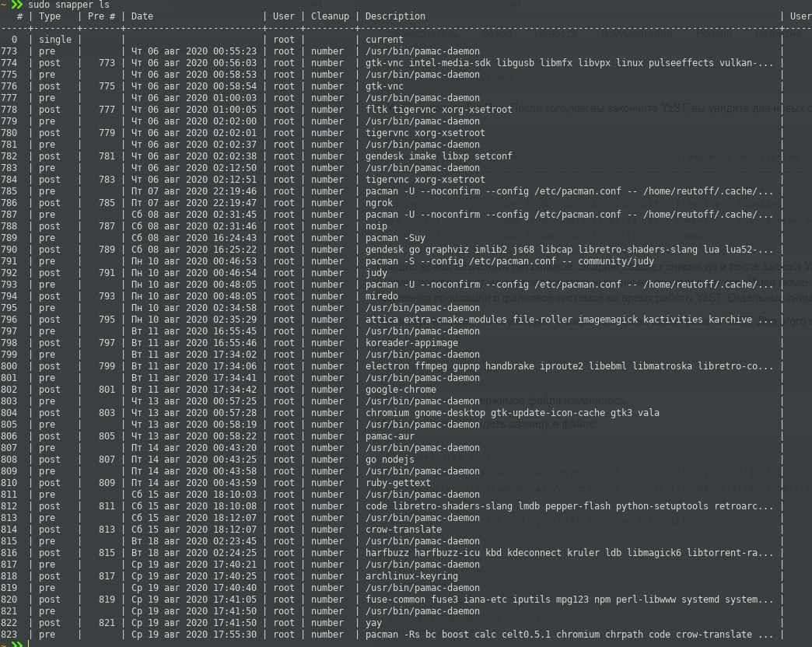
Task: Select the 'Description' column header
Action: click(x=395, y=16)
